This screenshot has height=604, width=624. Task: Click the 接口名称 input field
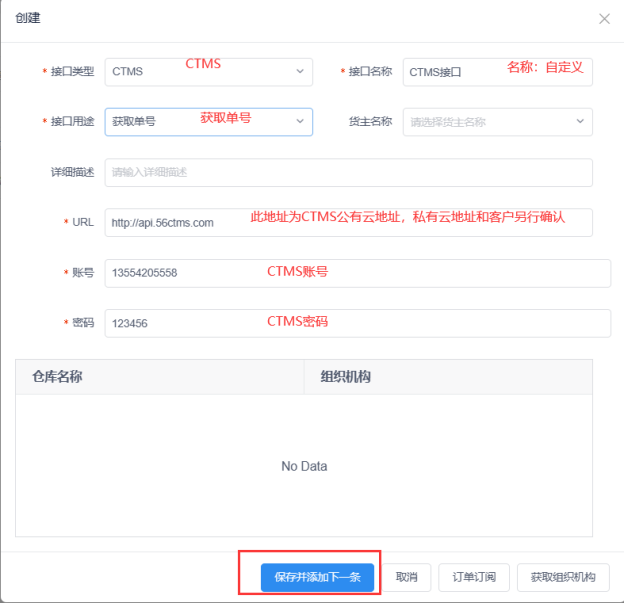click(497, 72)
